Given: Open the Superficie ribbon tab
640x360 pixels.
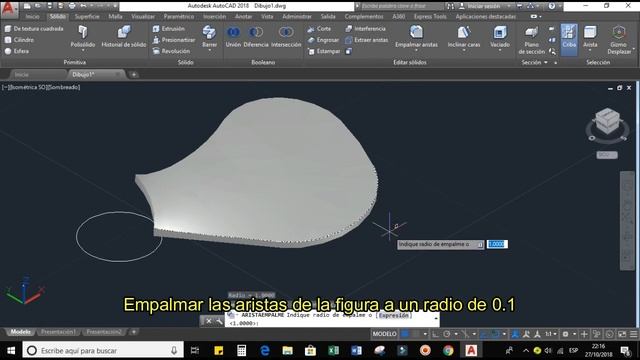Looking at the screenshot, I should pos(87,16).
